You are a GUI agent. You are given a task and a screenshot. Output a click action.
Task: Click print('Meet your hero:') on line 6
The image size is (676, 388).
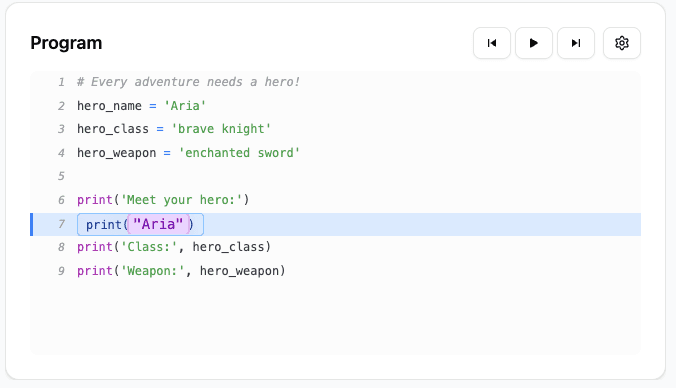tap(163, 200)
